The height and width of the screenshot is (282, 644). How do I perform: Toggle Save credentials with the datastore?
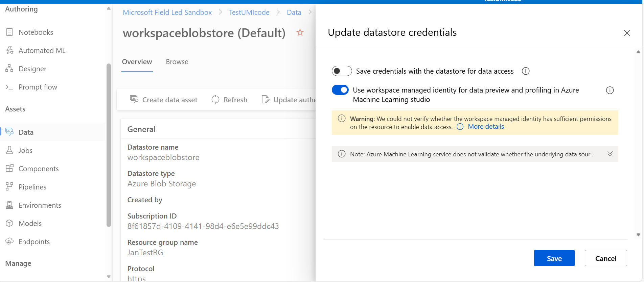[342, 71]
